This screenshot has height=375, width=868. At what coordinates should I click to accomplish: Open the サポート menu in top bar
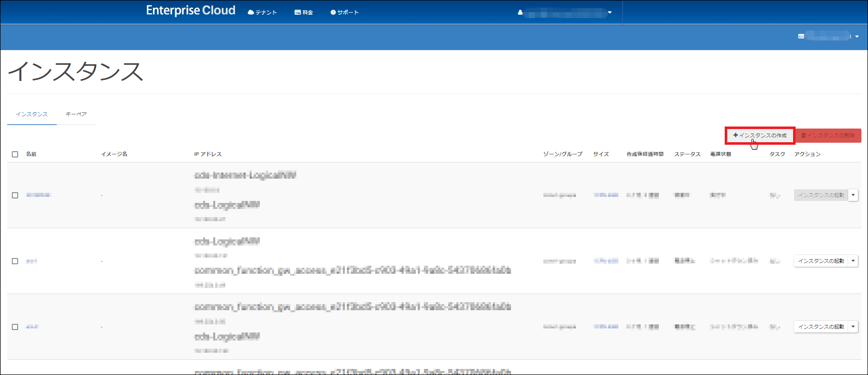[344, 12]
